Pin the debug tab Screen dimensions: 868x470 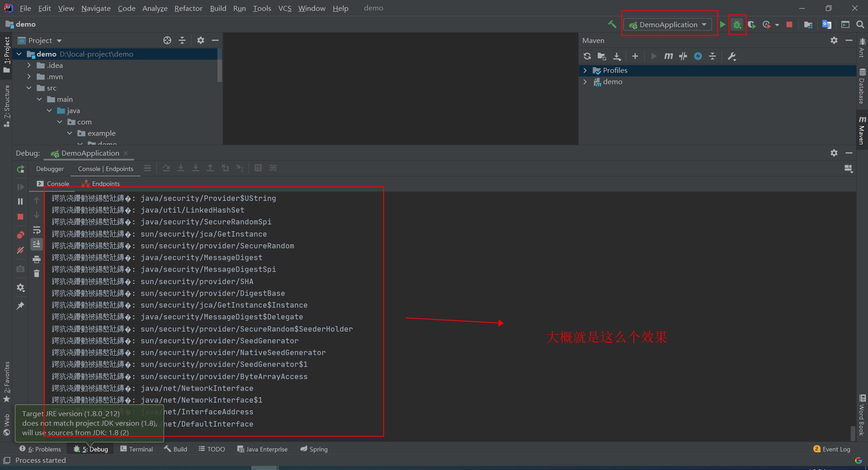click(20, 306)
